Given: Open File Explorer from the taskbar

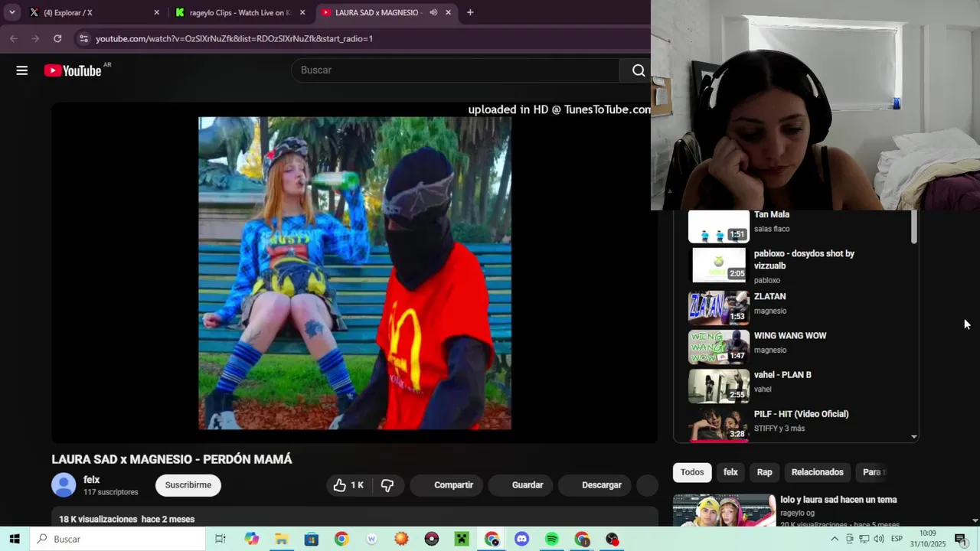Looking at the screenshot, I should [282, 539].
